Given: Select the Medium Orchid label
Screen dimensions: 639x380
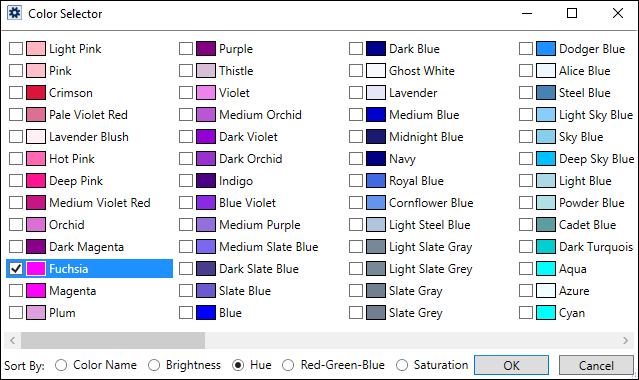Looking at the screenshot, I should coord(260,115).
